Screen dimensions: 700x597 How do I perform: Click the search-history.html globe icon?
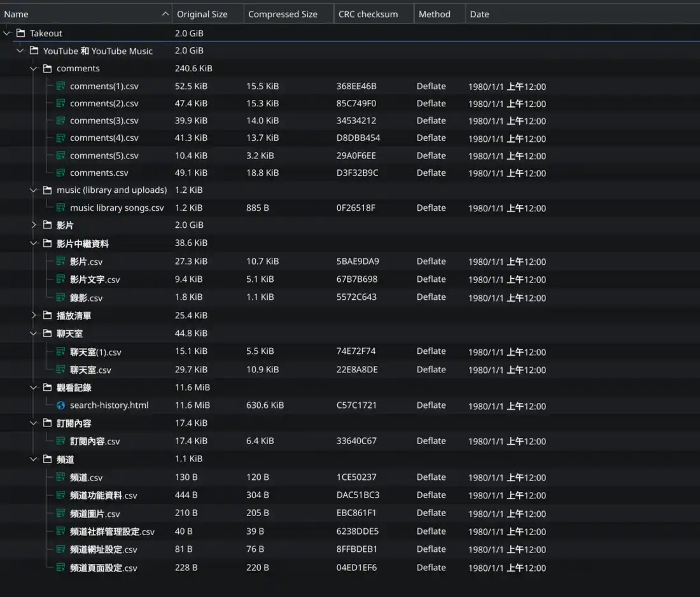60,405
